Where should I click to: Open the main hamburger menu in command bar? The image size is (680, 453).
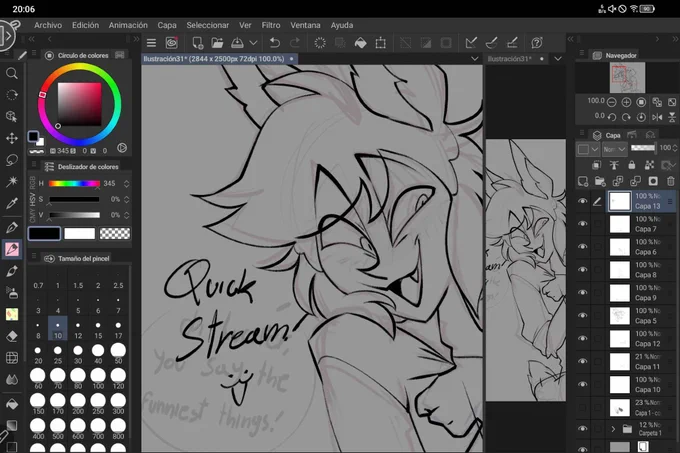coord(151,43)
